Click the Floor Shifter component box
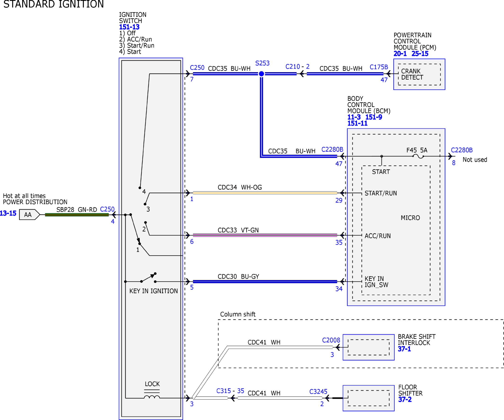This screenshot has width=504, height=420. click(x=368, y=398)
